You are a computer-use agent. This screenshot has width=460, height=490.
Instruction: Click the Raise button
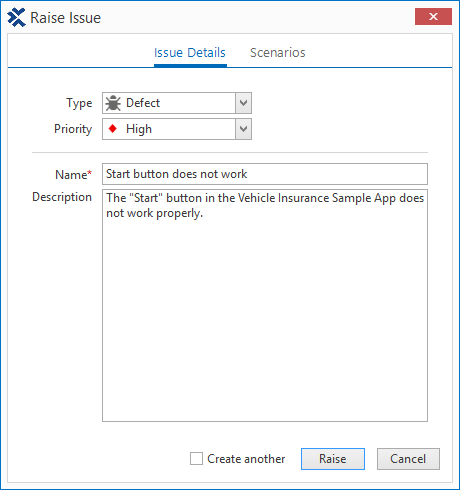[333, 459]
